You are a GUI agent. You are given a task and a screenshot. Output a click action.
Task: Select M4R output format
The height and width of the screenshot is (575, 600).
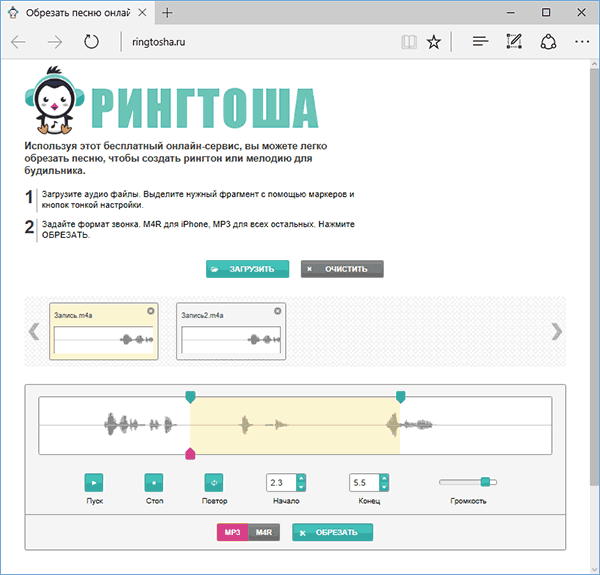264,532
